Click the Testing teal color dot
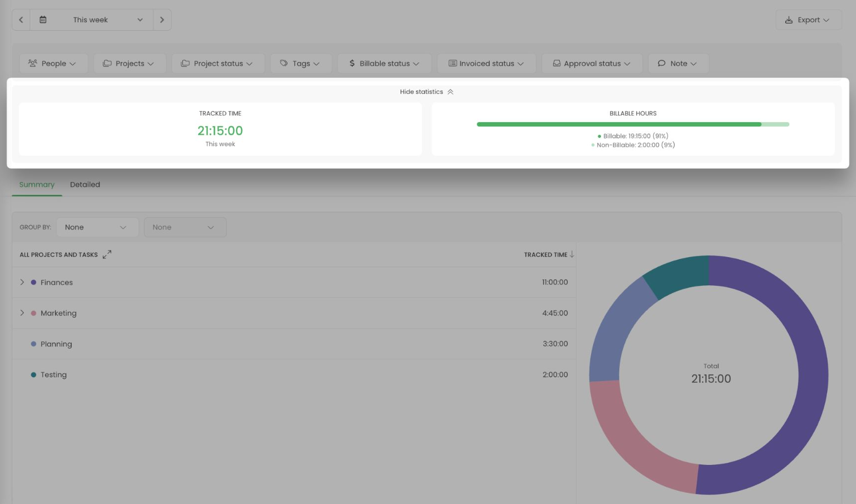The width and height of the screenshot is (856, 504). click(x=33, y=375)
